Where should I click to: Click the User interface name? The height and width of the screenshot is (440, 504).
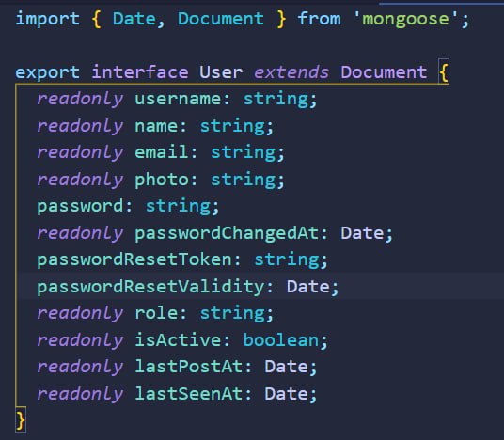(221, 72)
